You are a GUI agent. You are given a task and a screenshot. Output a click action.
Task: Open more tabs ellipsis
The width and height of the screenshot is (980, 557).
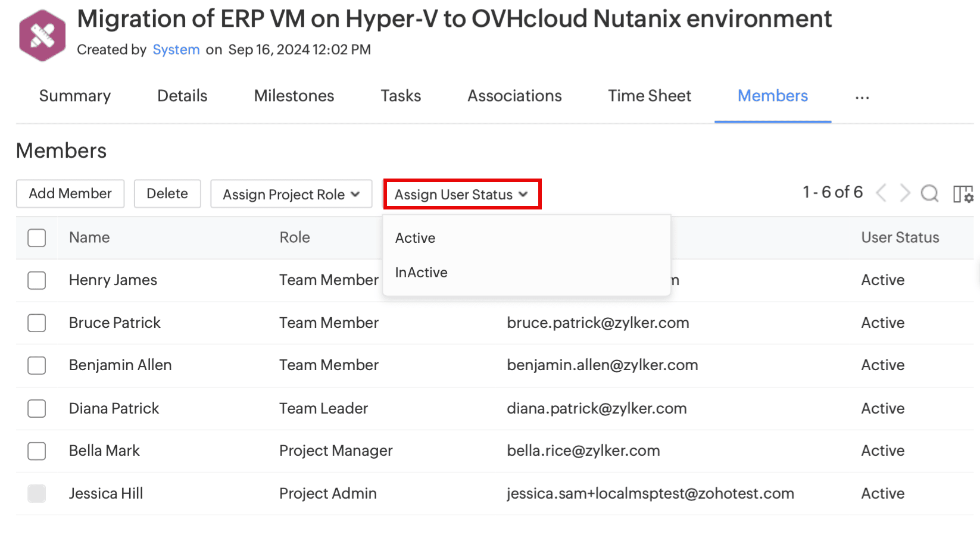[862, 97]
